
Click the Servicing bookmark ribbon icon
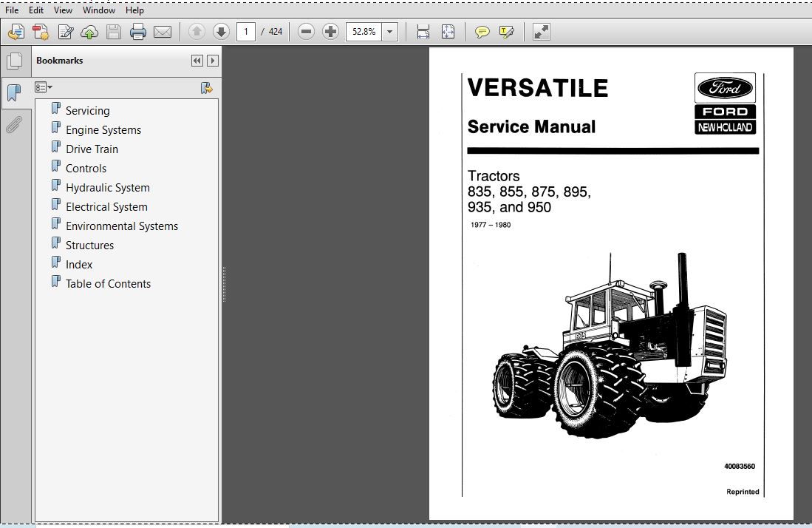pos(56,108)
